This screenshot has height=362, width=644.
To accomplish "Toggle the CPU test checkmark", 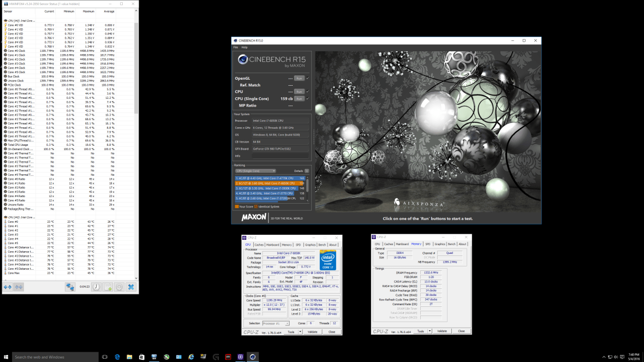I will [308, 92].
